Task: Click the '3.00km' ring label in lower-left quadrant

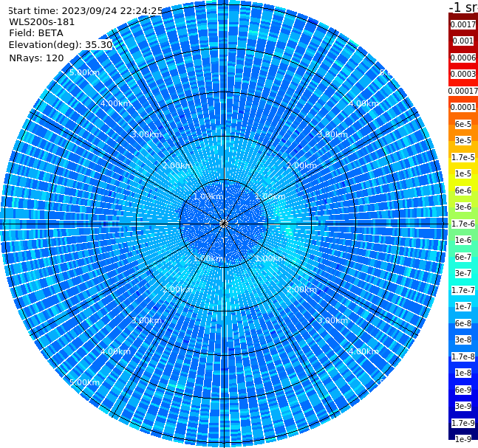Action: coord(146,320)
